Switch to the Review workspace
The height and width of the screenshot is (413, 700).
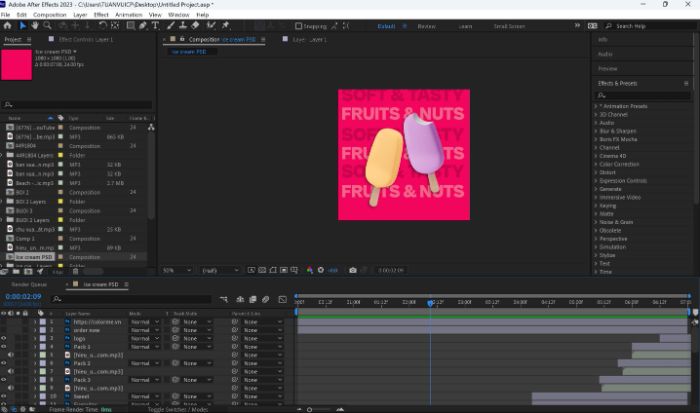(x=426, y=26)
